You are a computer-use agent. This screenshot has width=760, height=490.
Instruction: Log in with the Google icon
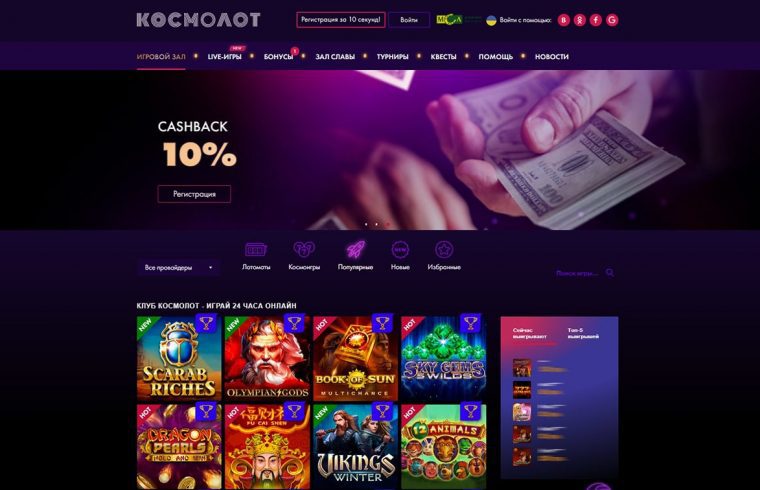tap(612, 20)
